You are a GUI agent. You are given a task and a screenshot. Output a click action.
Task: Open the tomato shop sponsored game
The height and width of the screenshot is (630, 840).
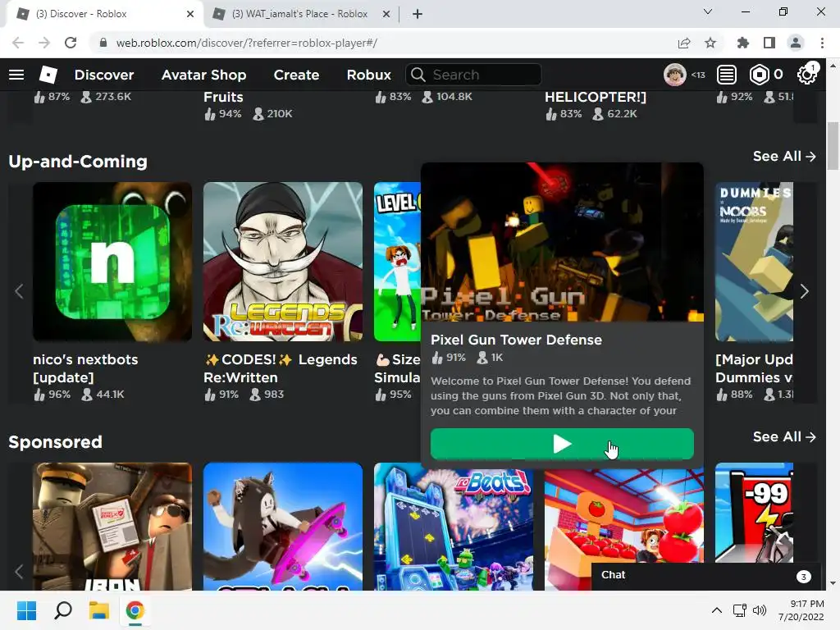[624, 514]
